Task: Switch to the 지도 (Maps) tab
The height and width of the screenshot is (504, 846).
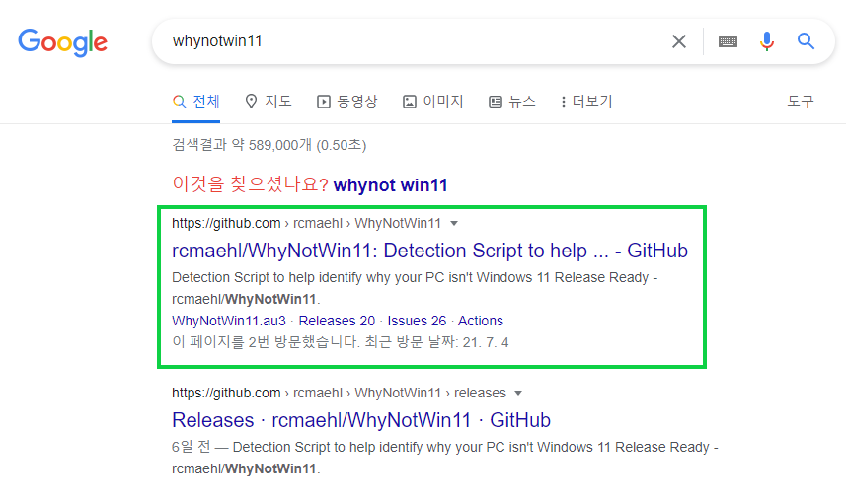Action: click(x=269, y=102)
